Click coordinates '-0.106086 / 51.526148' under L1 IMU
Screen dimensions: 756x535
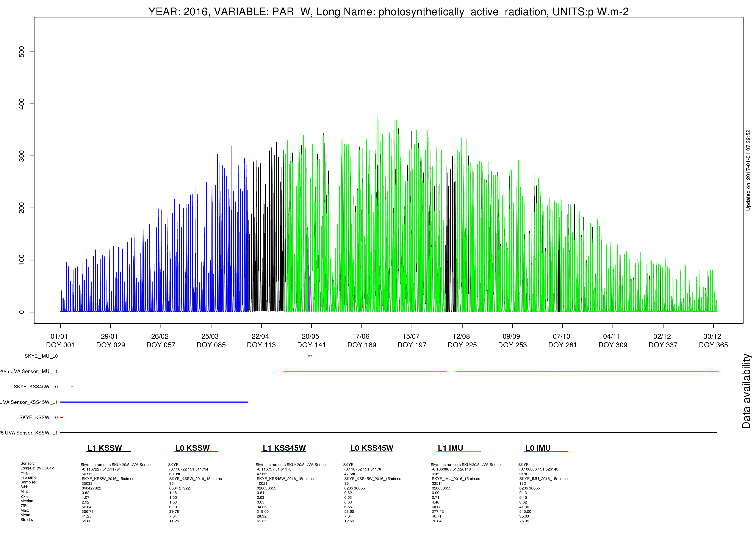point(451,469)
